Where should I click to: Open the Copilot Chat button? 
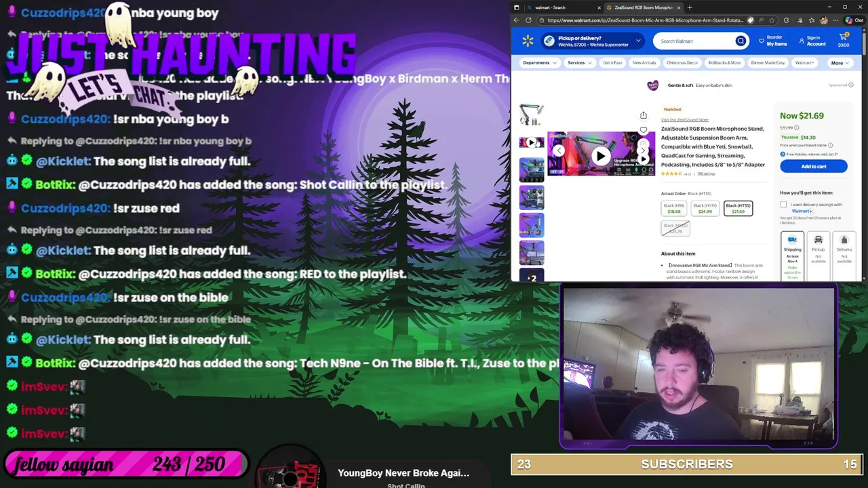pyautogui.click(x=854, y=20)
